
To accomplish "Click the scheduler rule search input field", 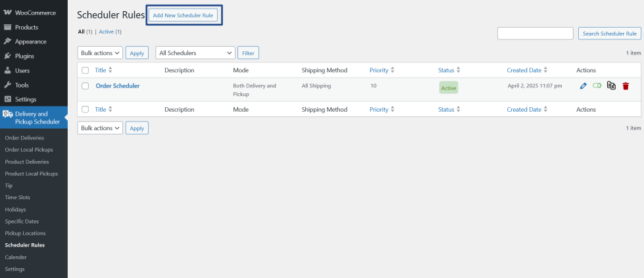I will 535,34.
